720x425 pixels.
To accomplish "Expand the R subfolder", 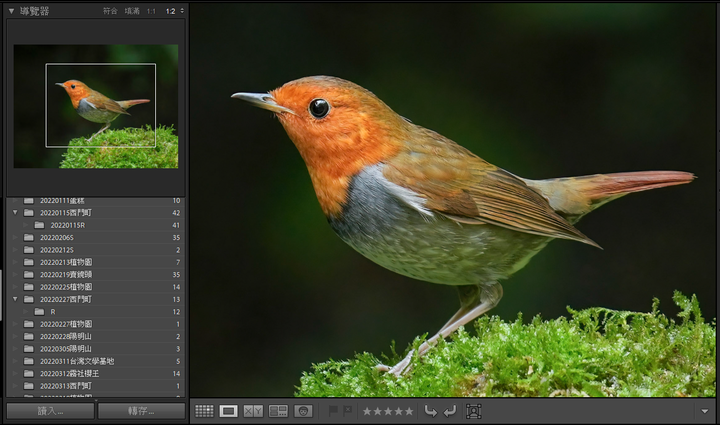I will click(26, 311).
